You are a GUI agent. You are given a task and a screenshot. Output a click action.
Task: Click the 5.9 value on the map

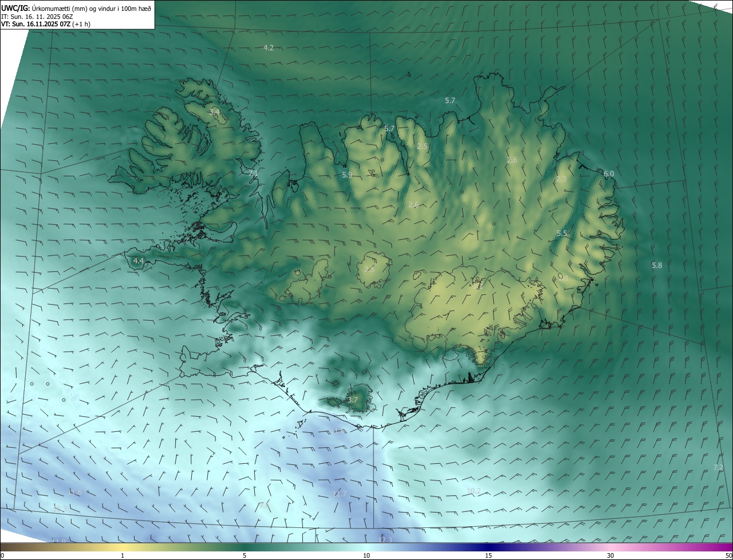tap(347, 175)
